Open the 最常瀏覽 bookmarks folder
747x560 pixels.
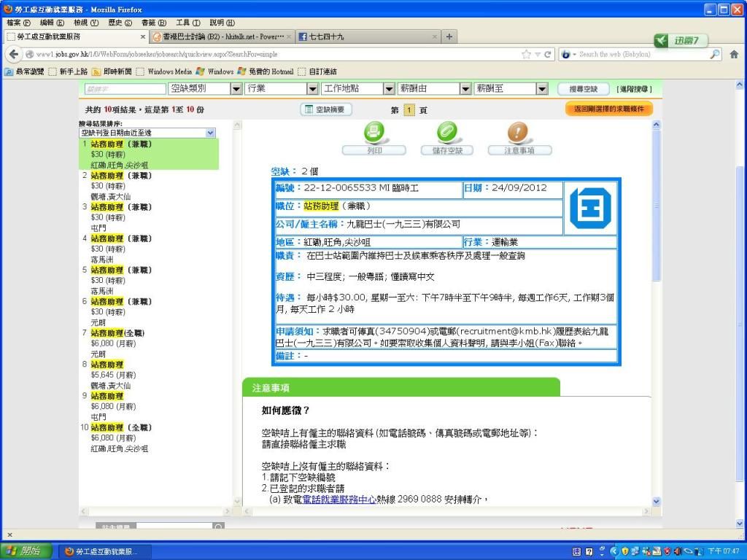[24, 71]
